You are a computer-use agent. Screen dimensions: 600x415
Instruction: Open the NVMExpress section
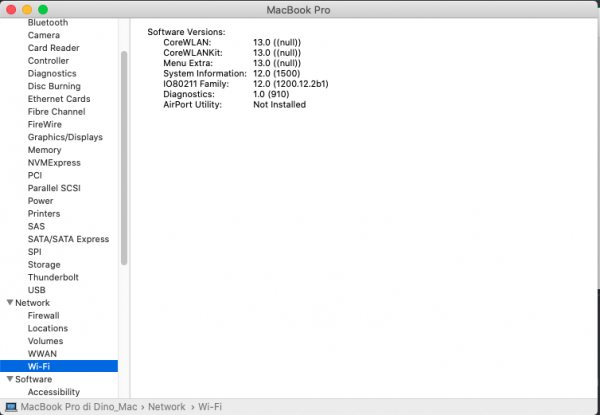click(x=54, y=163)
